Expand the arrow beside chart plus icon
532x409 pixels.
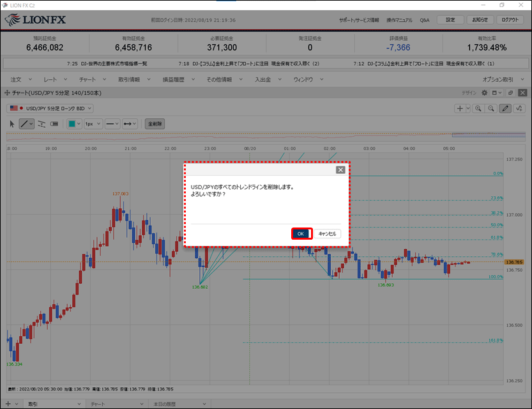tap(468, 108)
